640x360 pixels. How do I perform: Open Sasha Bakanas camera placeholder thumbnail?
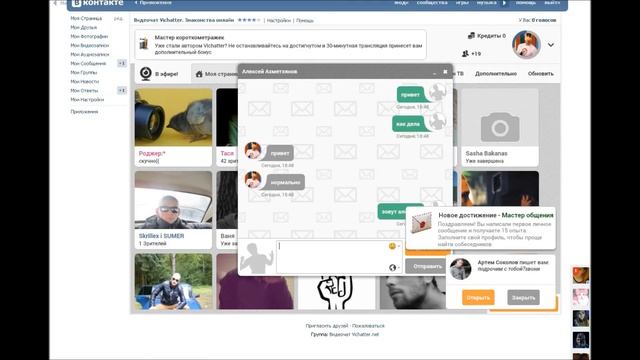[x=500, y=118]
